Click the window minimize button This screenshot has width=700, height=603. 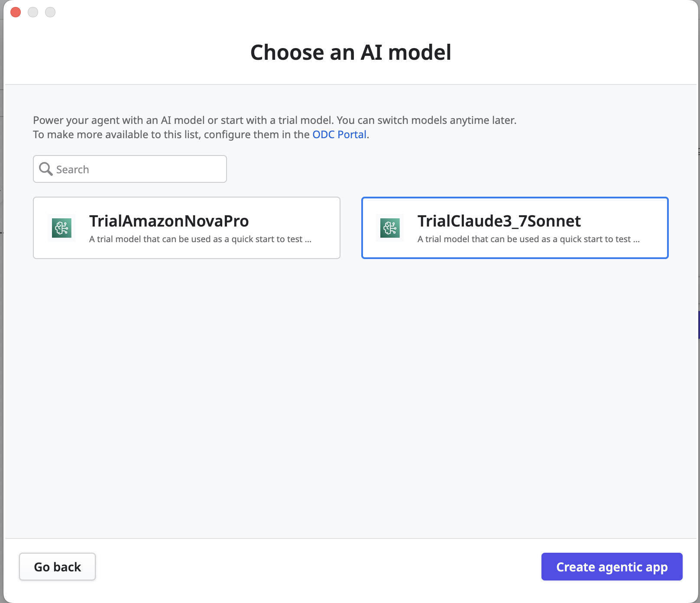click(33, 12)
